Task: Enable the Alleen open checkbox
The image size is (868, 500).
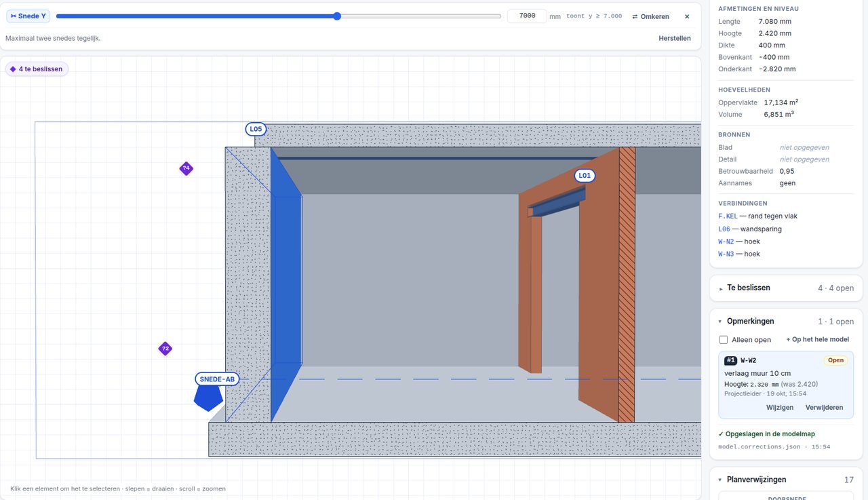Action: pos(724,340)
